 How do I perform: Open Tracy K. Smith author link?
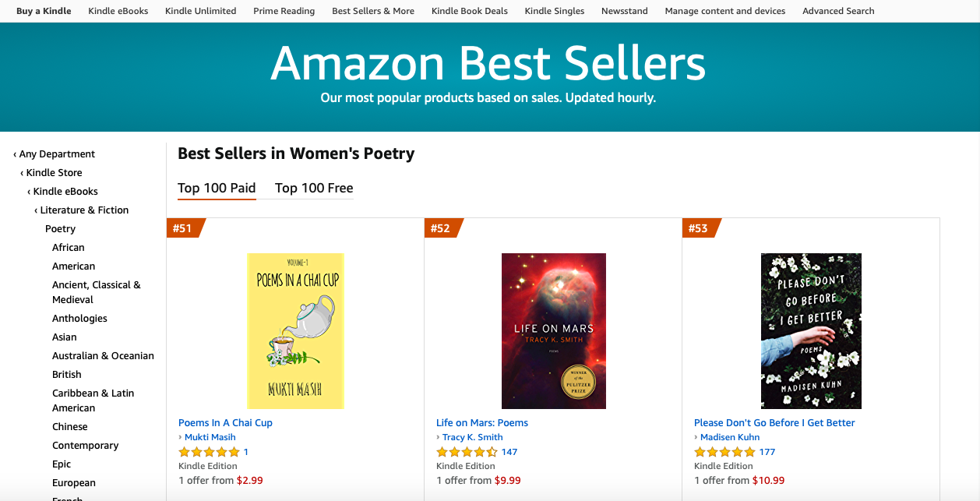click(472, 437)
